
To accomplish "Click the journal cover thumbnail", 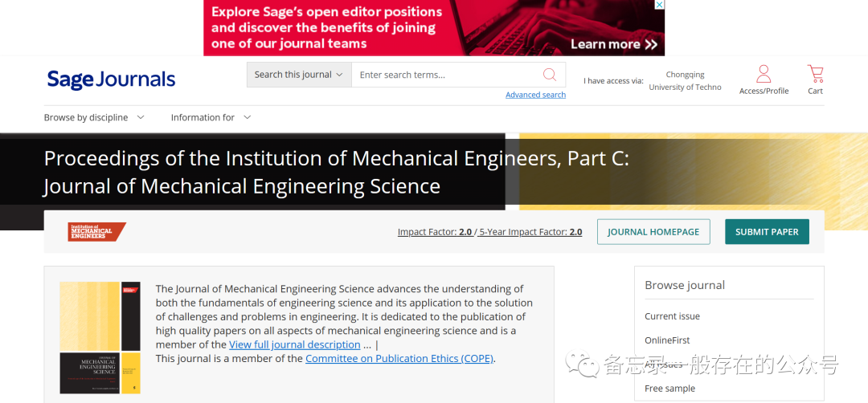I will (x=100, y=338).
